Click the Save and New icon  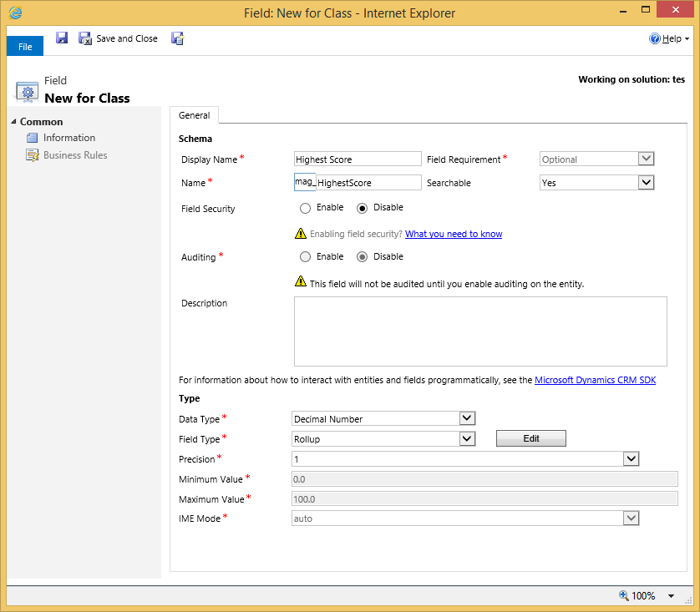tap(177, 38)
